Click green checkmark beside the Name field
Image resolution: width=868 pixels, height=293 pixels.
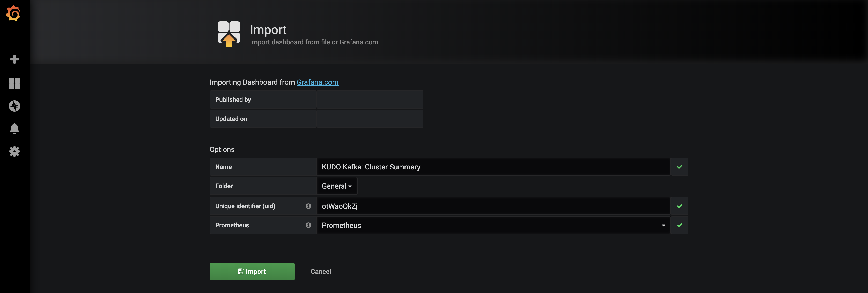[x=679, y=167]
